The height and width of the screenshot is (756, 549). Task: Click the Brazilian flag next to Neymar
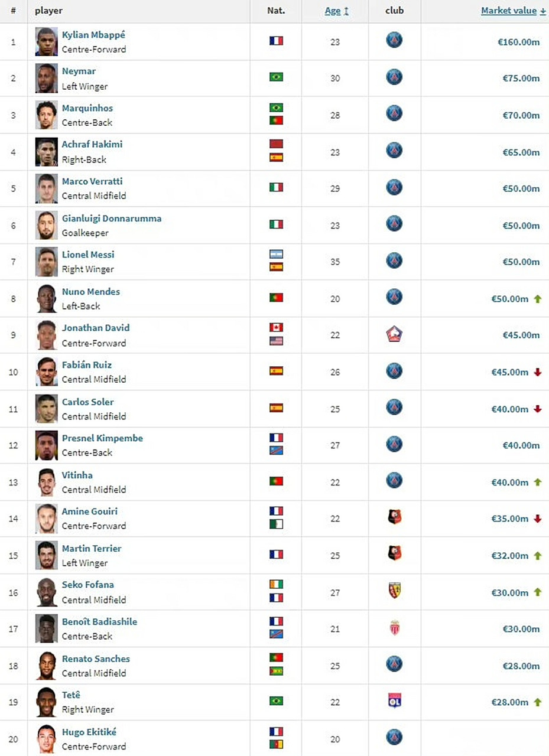[276, 77]
